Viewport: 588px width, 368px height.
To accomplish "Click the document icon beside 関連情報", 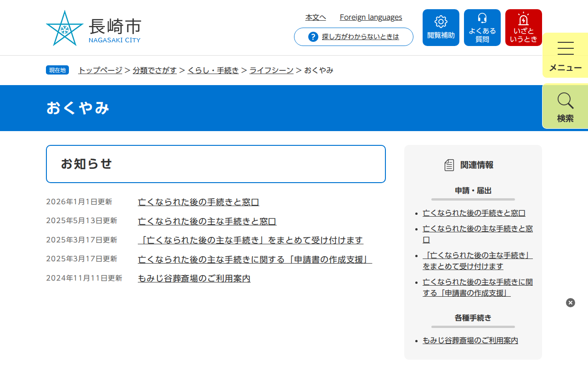I will coord(449,165).
